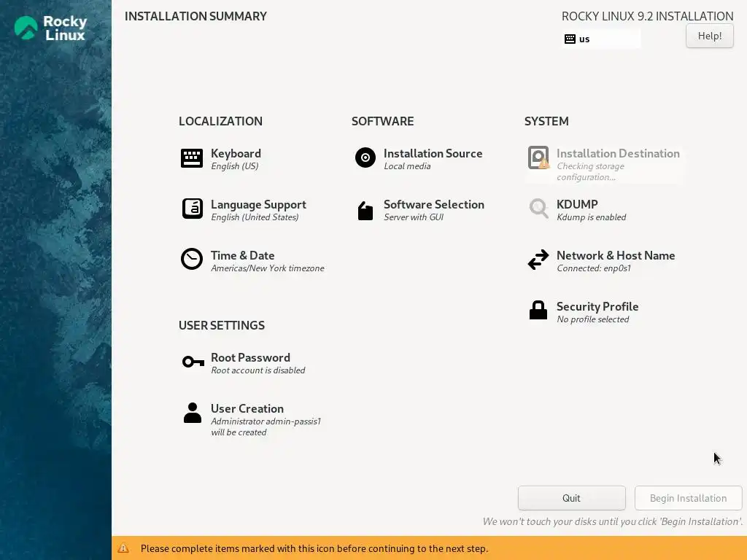Click 'Local media' status text
The image size is (747, 560).
pos(407,166)
